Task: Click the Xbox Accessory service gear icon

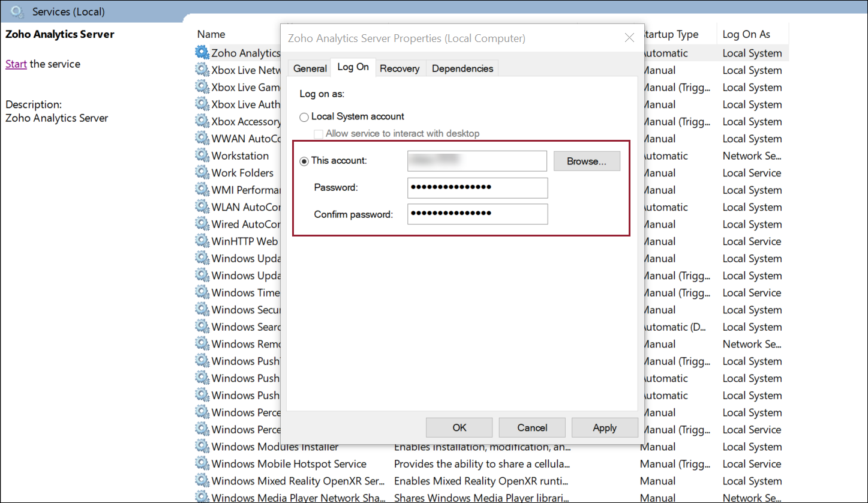Action: point(202,121)
